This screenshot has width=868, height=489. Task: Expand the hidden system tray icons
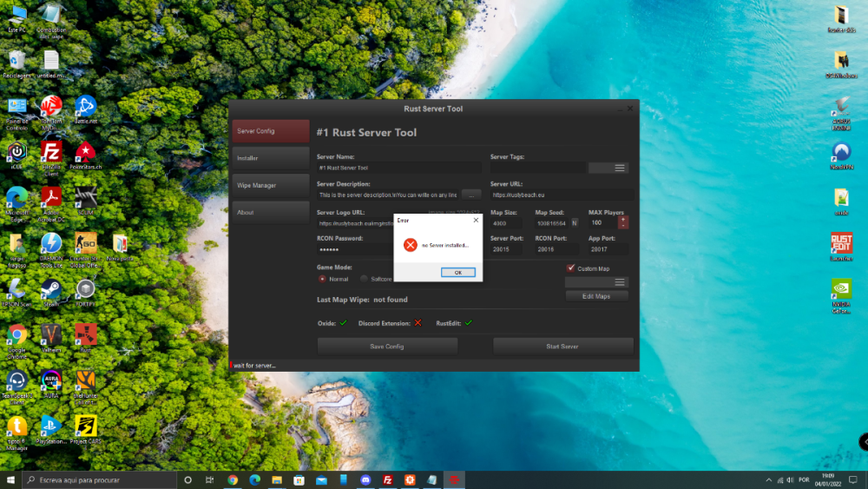[769, 479]
